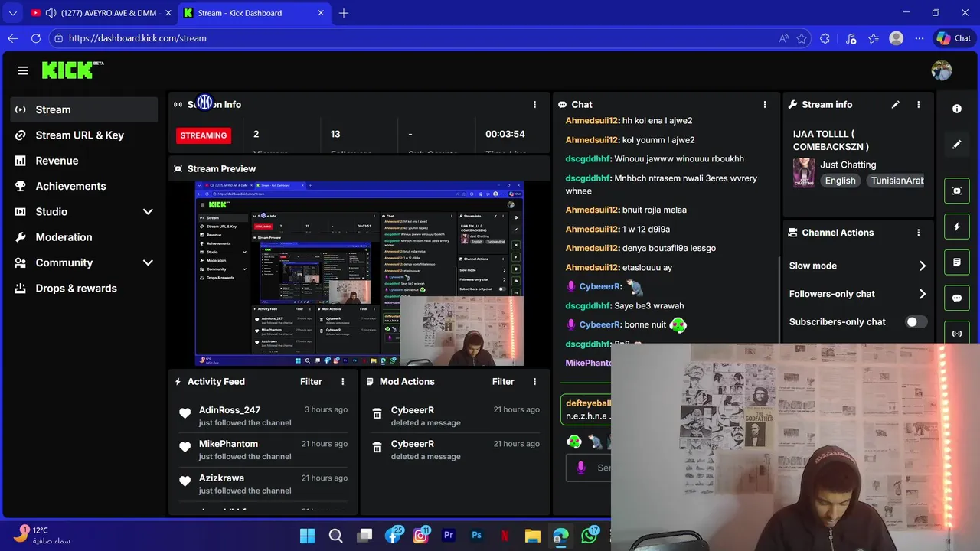Open the Edge Copilot Chat button
Image resolution: width=980 pixels, height=551 pixels.
coord(954,38)
